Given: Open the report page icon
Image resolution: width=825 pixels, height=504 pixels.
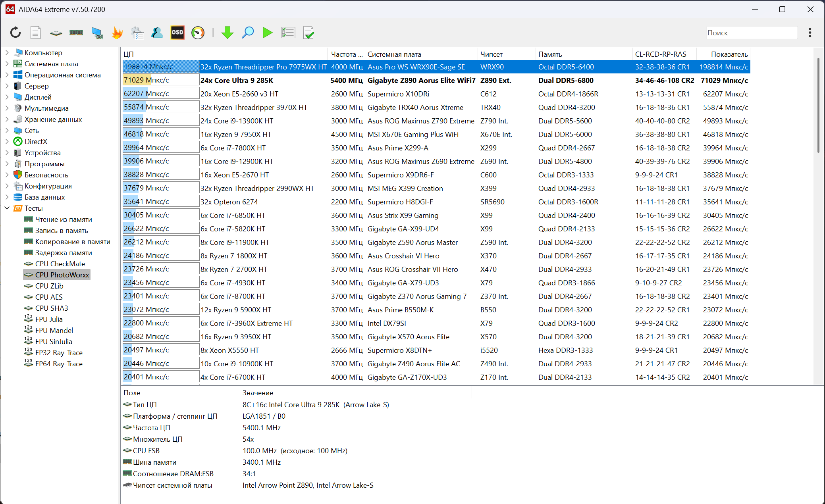Looking at the screenshot, I should click(x=36, y=33).
